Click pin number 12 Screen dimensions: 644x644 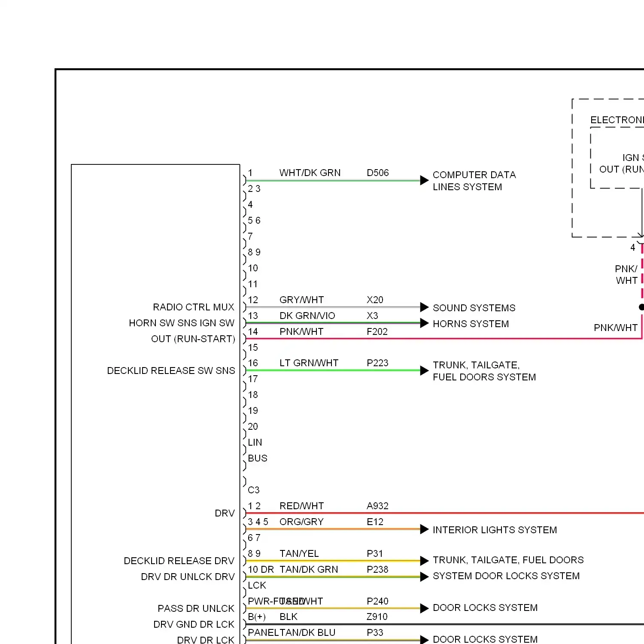click(253, 300)
